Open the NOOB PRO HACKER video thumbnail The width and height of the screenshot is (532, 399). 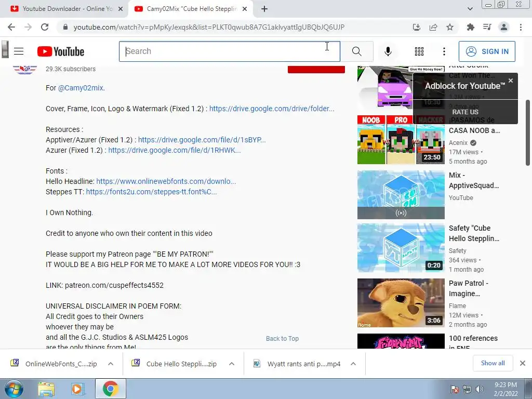coord(401,140)
